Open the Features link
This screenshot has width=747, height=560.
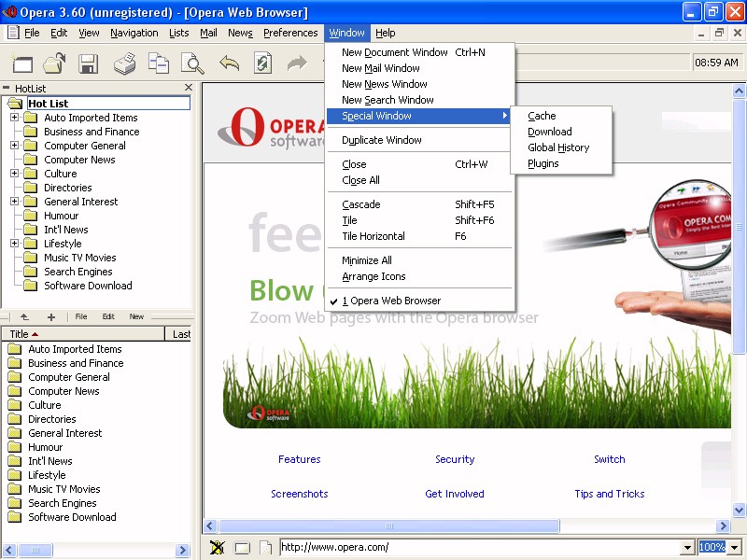[299, 459]
